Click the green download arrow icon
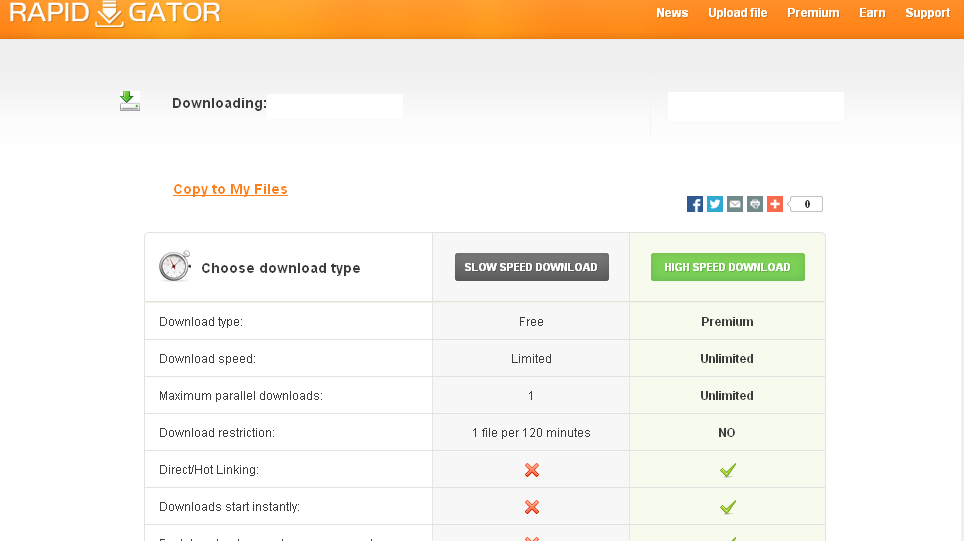 pyautogui.click(x=129, y=101)
